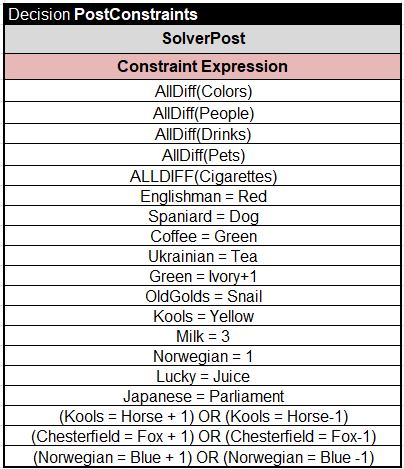Select the Constraint Expression header cell
Viewport: 404px width, 469px height.
click(x=202, y=66)
